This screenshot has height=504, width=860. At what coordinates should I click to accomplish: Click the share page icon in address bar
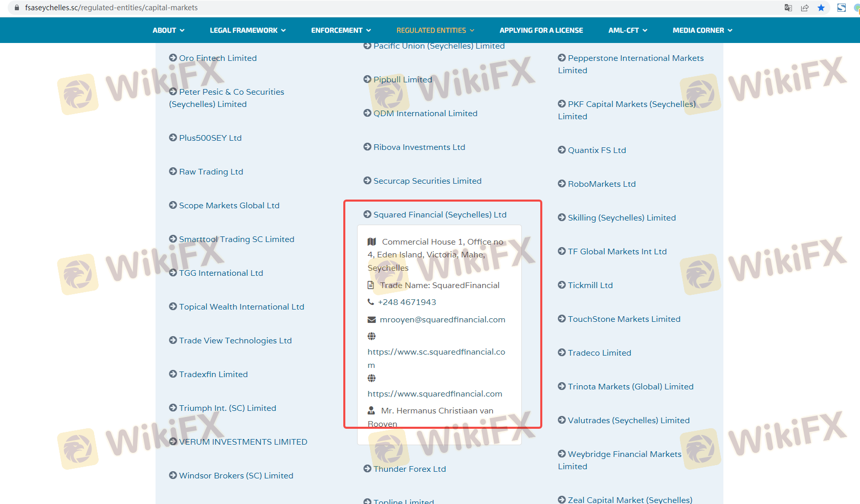pyautogui.click(x=805, y=8)
